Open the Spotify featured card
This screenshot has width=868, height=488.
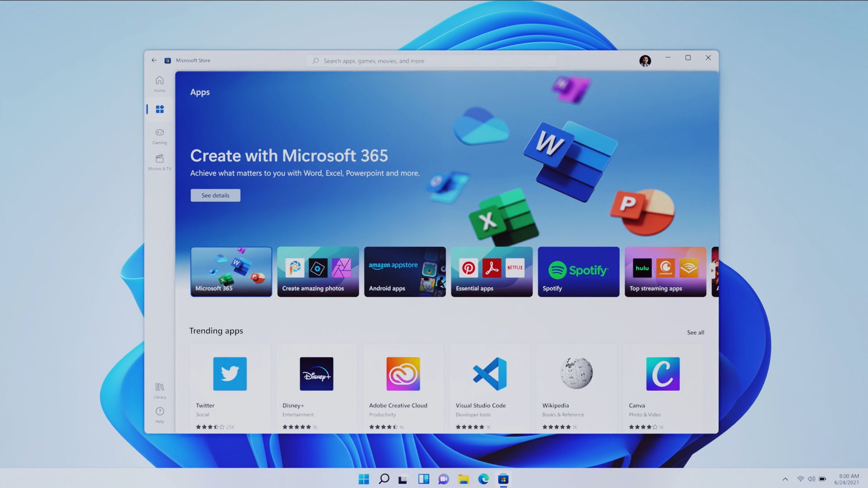tap(578, 271)
